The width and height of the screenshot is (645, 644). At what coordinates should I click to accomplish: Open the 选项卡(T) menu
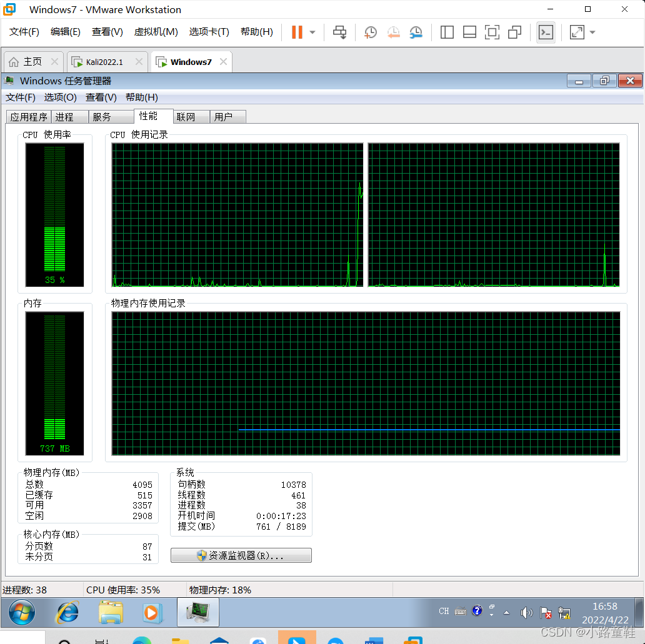tap(209, 32)
